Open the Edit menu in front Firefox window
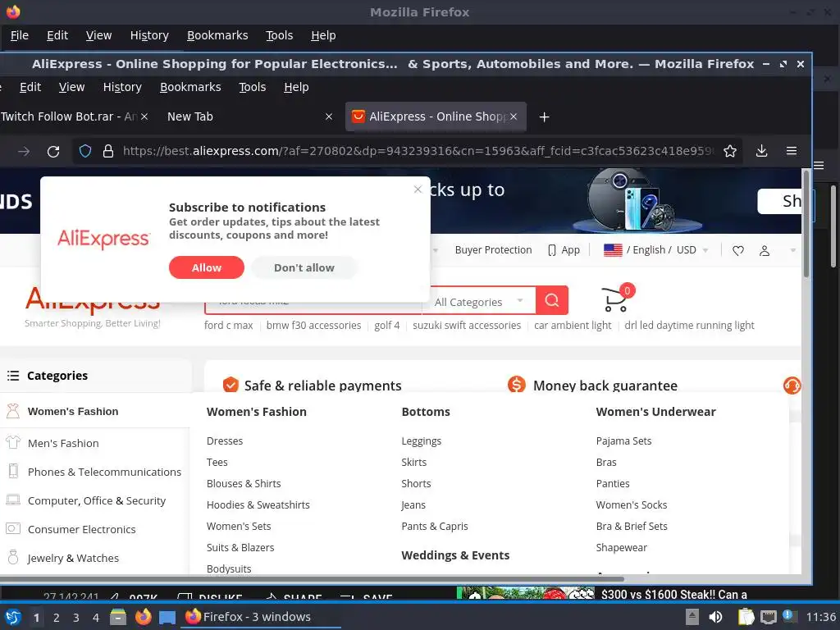Screen dimensions: 840x630 [x=30, y=87]
